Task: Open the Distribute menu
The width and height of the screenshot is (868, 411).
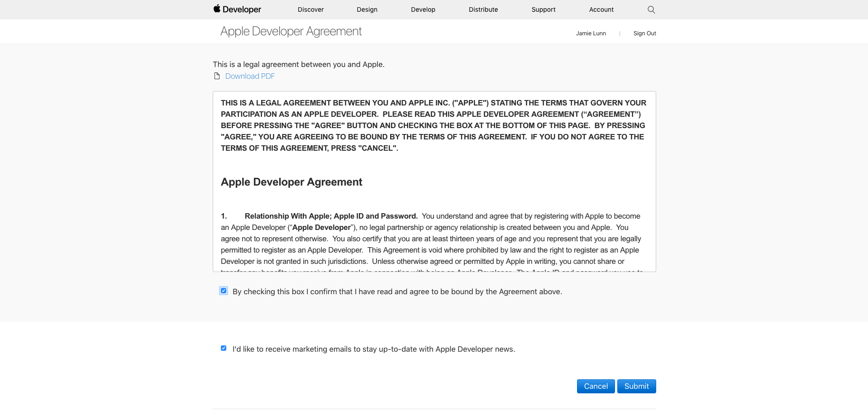Action: (483, 10)
